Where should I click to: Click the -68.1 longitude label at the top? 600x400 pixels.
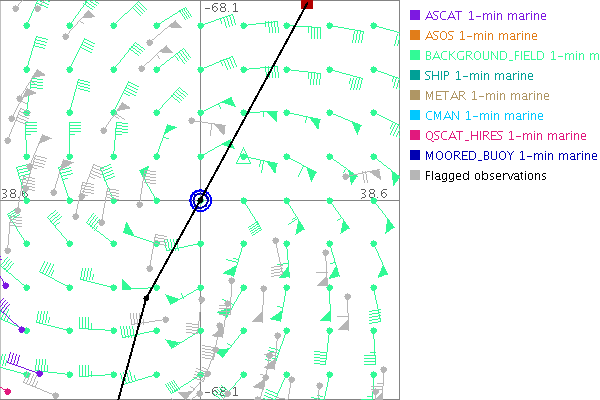(x=221, y=7)
